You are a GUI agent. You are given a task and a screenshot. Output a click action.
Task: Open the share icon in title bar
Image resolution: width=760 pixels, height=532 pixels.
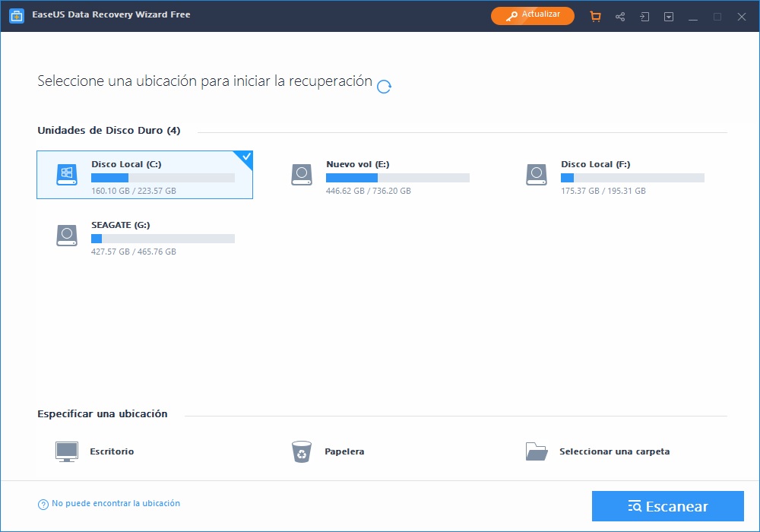(620, 16)
